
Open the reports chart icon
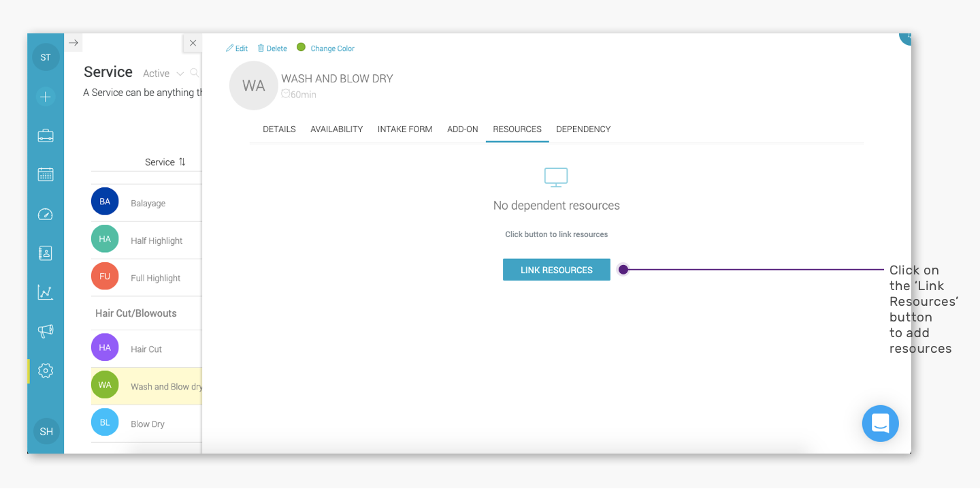click(46, 292)
